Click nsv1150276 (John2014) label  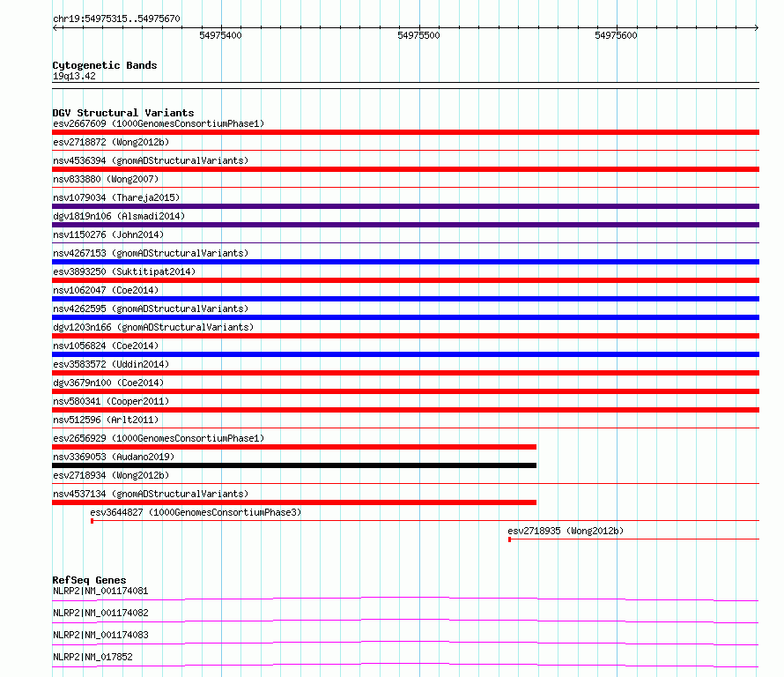[x=108, y=234]
